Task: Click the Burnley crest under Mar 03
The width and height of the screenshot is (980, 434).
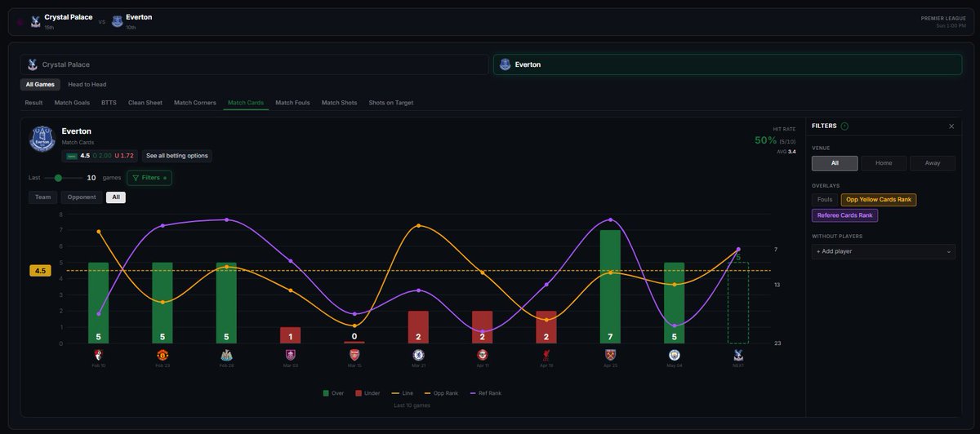Action: click(291, 355)
